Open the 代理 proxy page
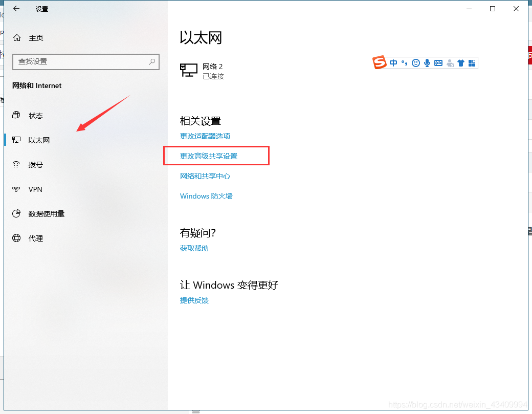 pos(36,238)
